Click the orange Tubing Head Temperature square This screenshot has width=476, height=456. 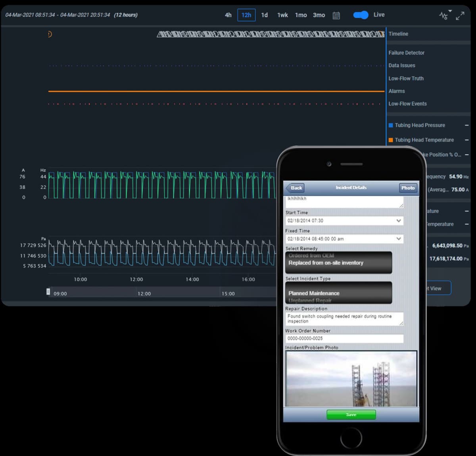pos(391,140)
